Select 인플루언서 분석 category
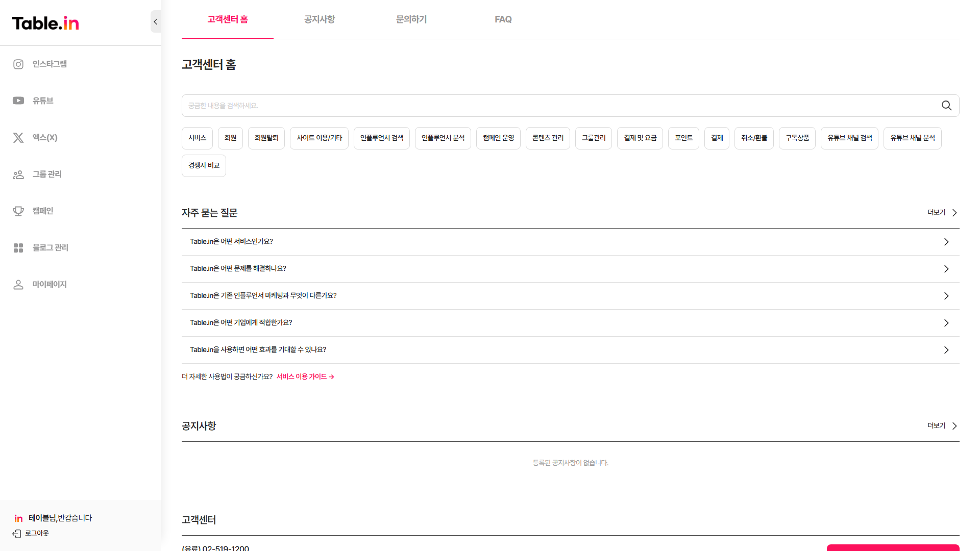The width and height of the screenshot is (980, 551). (x=443, y=138)
